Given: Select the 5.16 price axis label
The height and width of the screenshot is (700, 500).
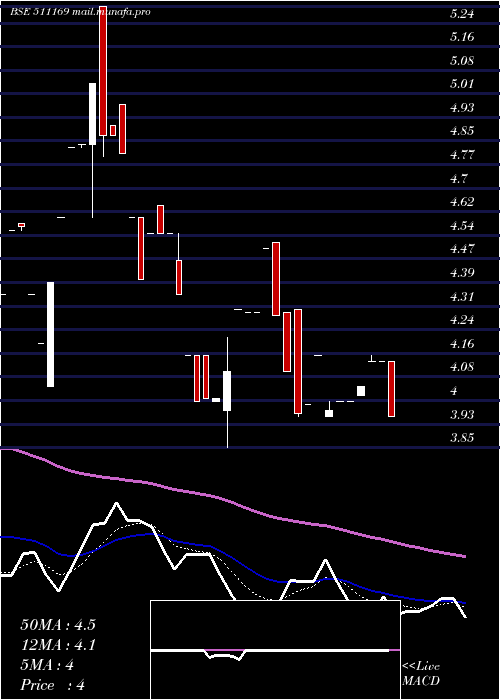Looking at the screenshot, I should [x=462, y=37].
